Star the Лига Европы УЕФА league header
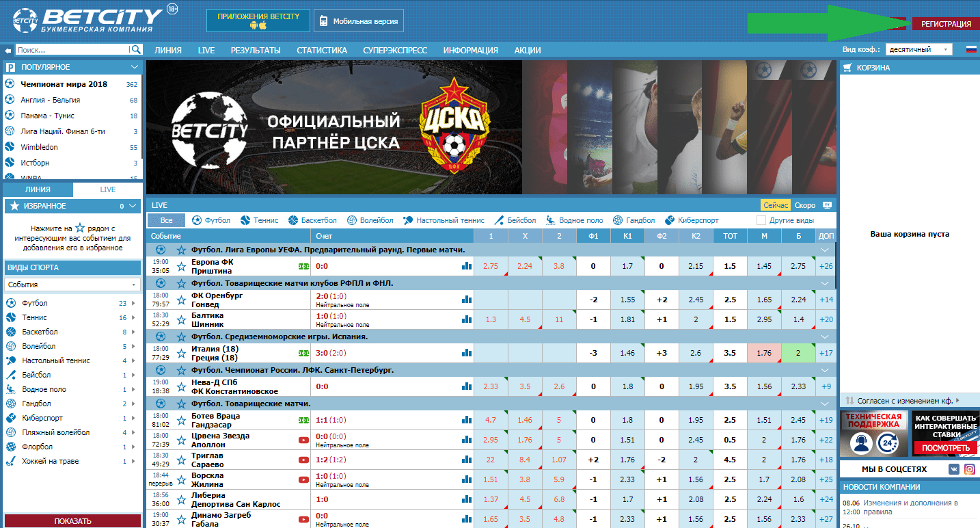The height and width of the screenshot is (528, 980). (x=182, y=250)
